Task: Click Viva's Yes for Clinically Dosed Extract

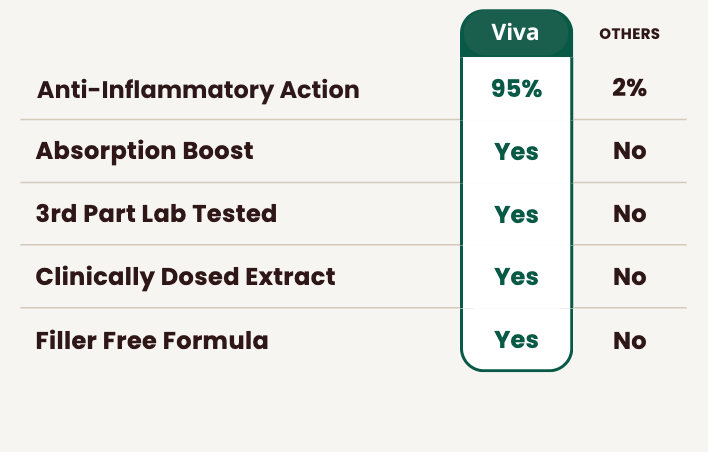Action: (516, 277)
